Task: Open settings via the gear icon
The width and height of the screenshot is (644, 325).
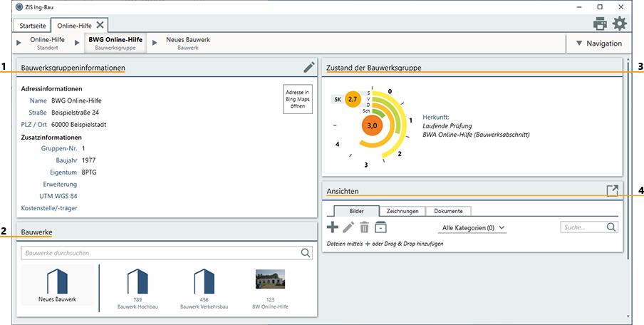Action: click(x=620, y=24)
